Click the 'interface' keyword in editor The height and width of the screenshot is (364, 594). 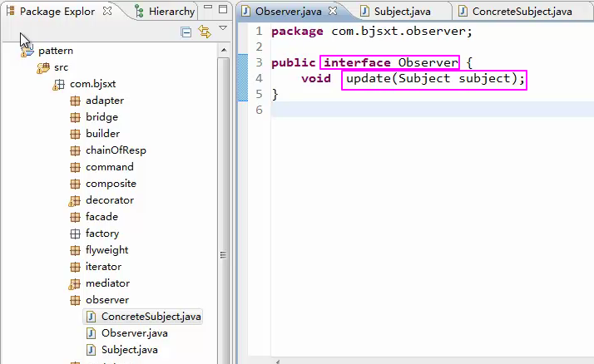[357, 62]
